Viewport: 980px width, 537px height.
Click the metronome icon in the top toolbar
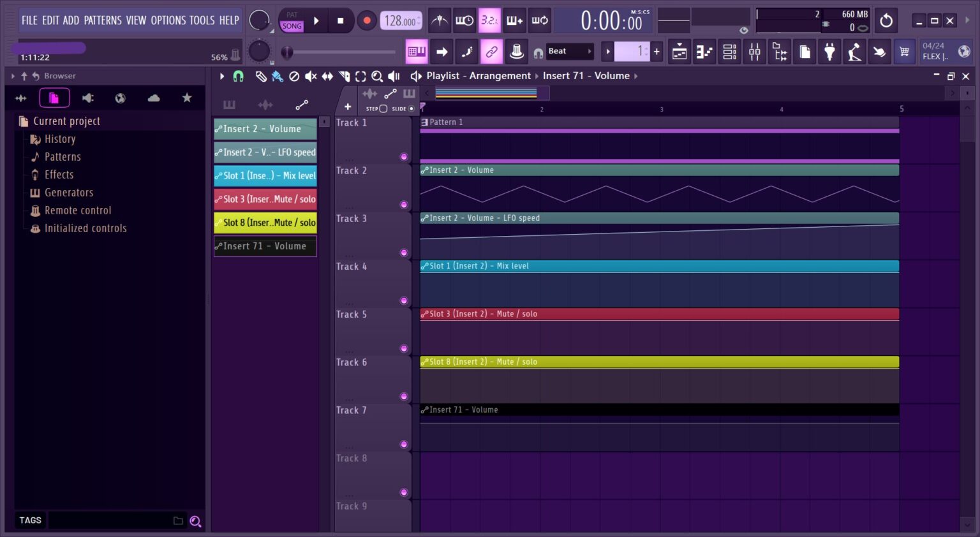(x=439, y=20)
